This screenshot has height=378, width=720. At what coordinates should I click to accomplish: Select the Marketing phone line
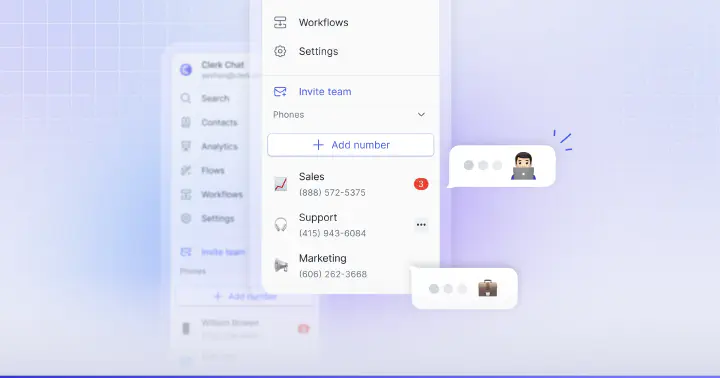350,265
